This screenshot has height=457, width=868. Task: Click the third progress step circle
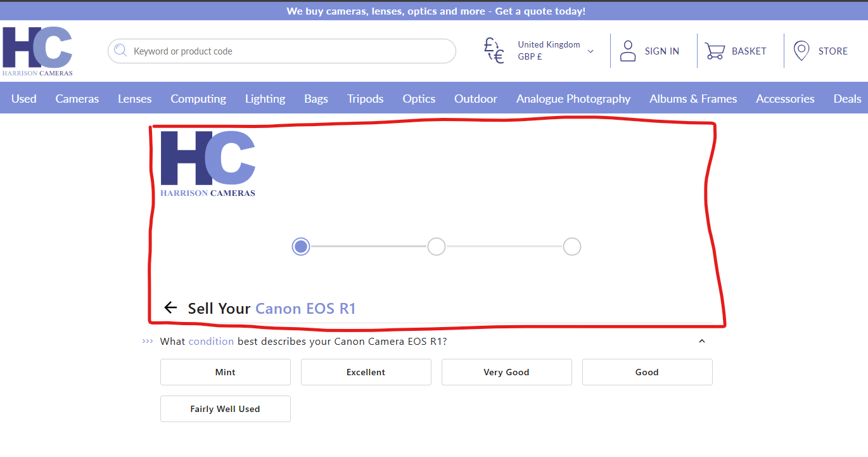(x=572, y=247)
